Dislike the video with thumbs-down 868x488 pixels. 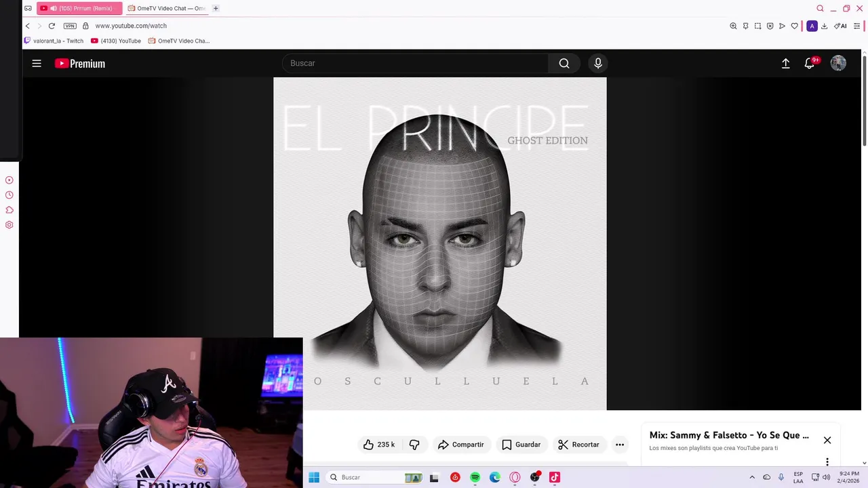coord(414,445)
